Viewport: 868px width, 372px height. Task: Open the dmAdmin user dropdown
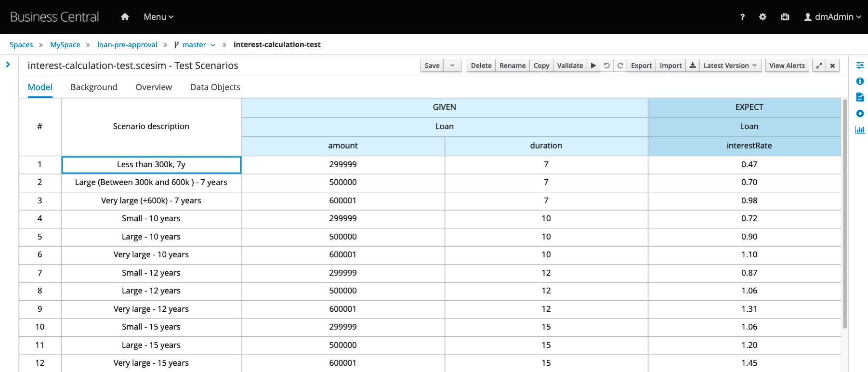click(832, 17)
